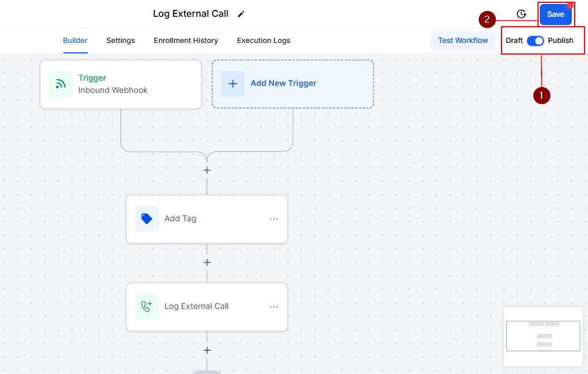Add a step above Add Tag
Viewport: 588px width, 374px height.
[x=207, y=170]
